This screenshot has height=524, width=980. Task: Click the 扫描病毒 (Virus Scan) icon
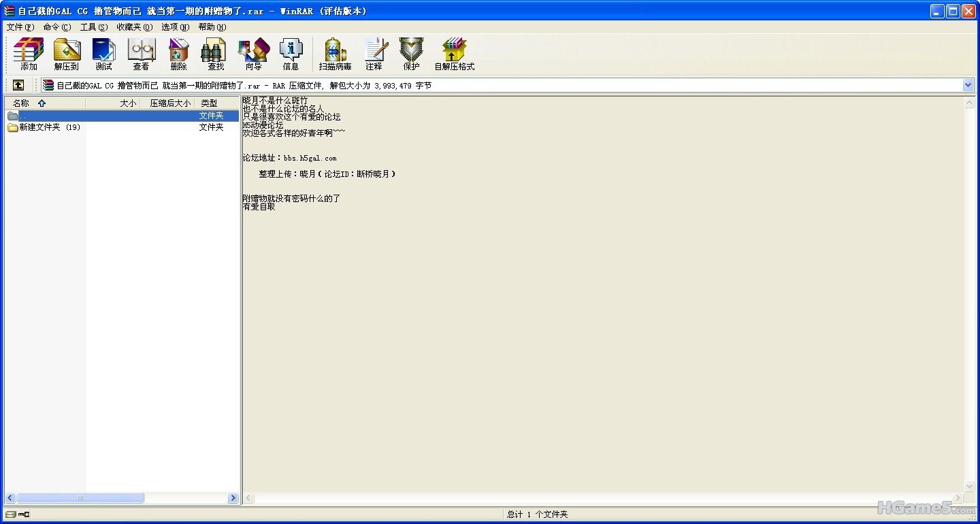point(335,54)
